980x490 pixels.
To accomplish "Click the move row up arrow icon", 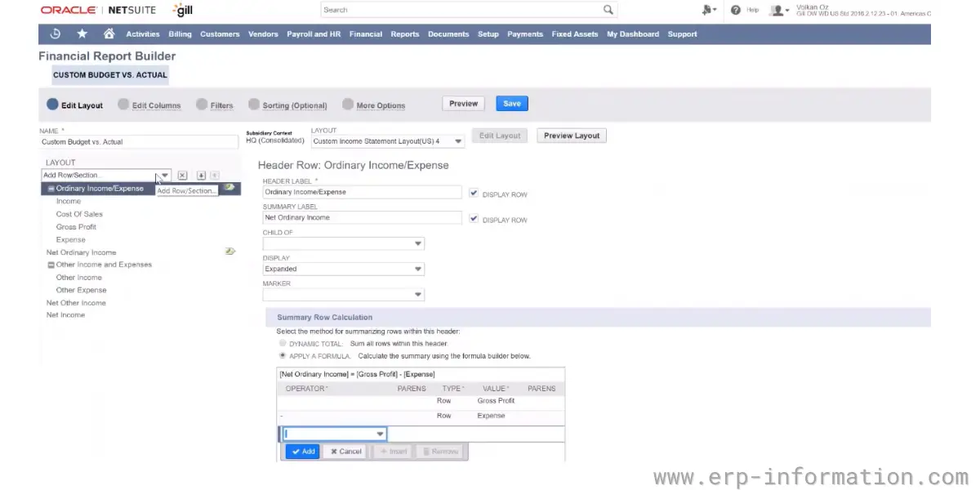I will coord(214,176).
